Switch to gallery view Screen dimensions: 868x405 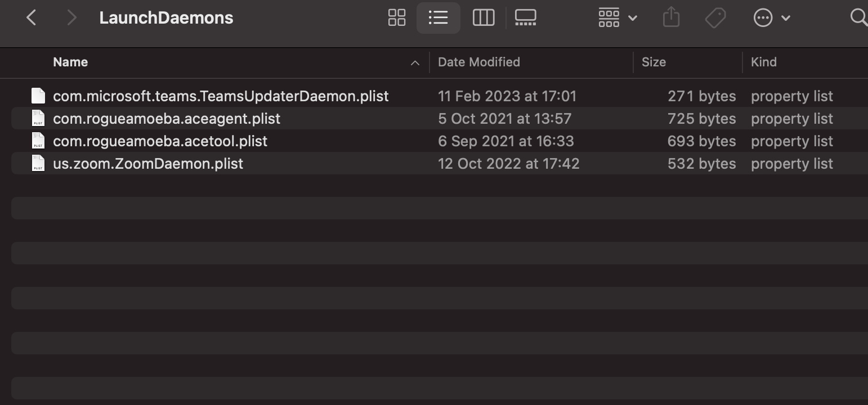pos(525,18)
